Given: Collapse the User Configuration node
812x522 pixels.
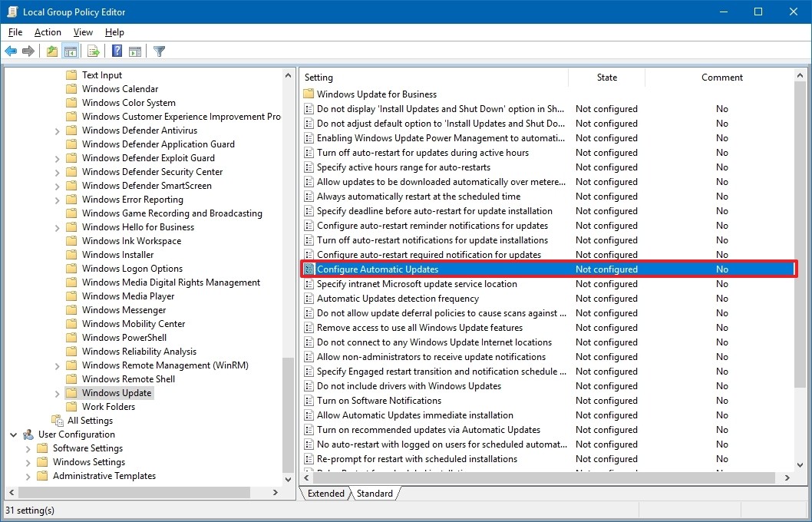Looking at the screenshot, I should click(14, 434).
